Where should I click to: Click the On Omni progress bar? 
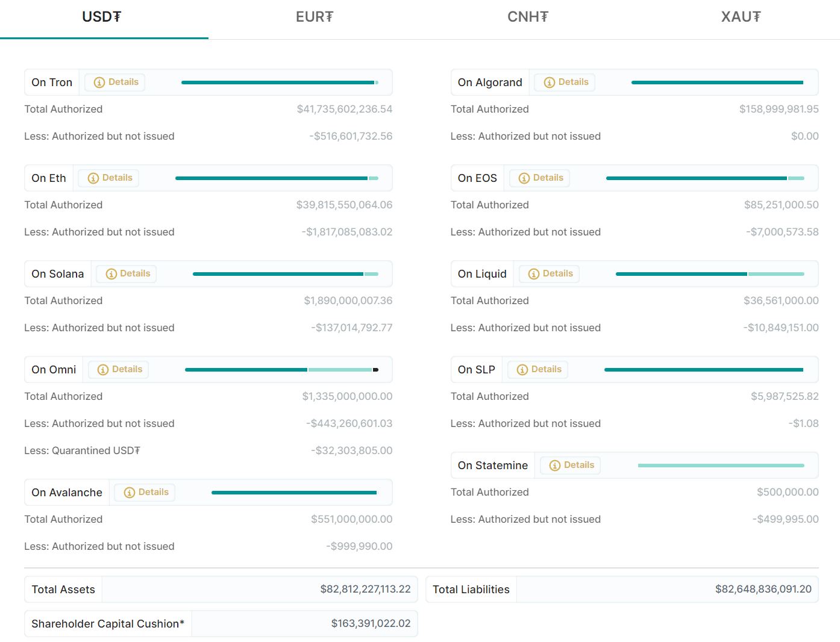click(281, 370)
